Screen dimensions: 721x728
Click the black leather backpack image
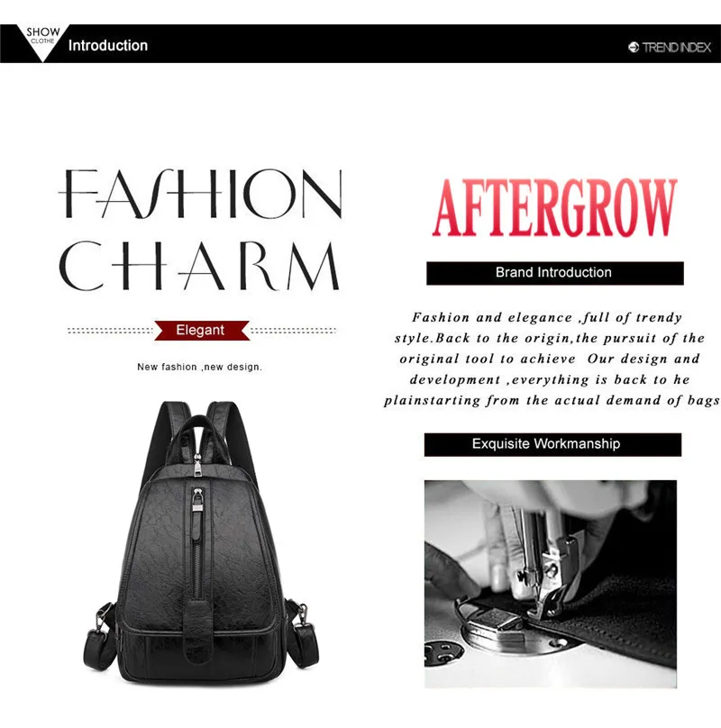click(x=201, y=541)
